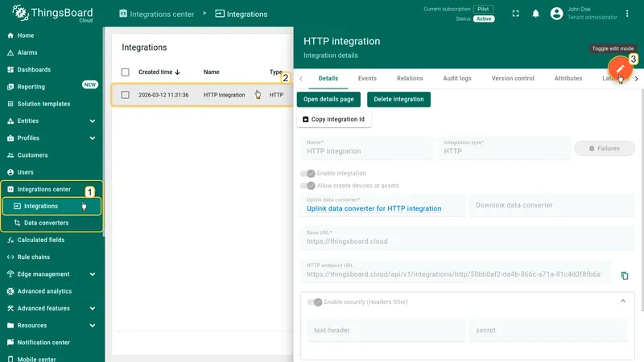The width and height of the screenshot is (644, 362).
Task: Select Integrations in the sidebar
Action: point(52,206)
